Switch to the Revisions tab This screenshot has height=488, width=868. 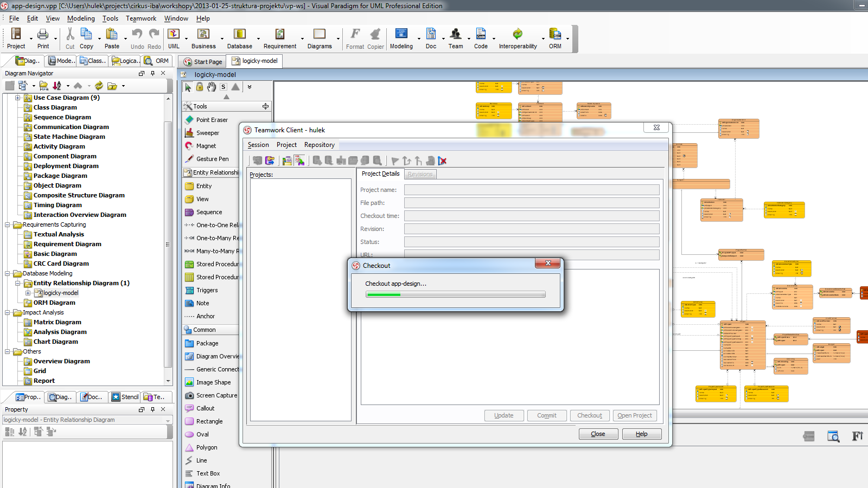coord(420,174)
